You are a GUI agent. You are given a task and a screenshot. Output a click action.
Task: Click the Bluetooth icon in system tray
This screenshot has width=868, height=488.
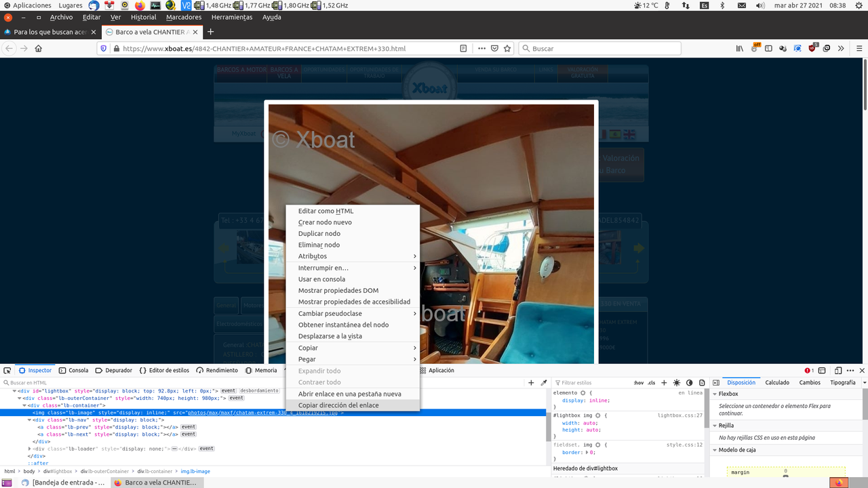pyautogui.click(x=722, y=5)
